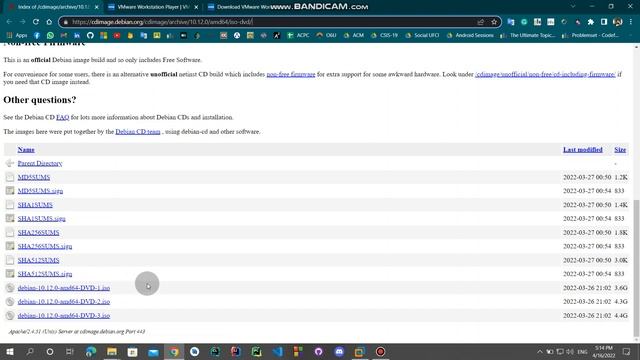This screenshot has height=360, width=640.
Task: Open the non-free firmware link
Action: coord(291,74)
